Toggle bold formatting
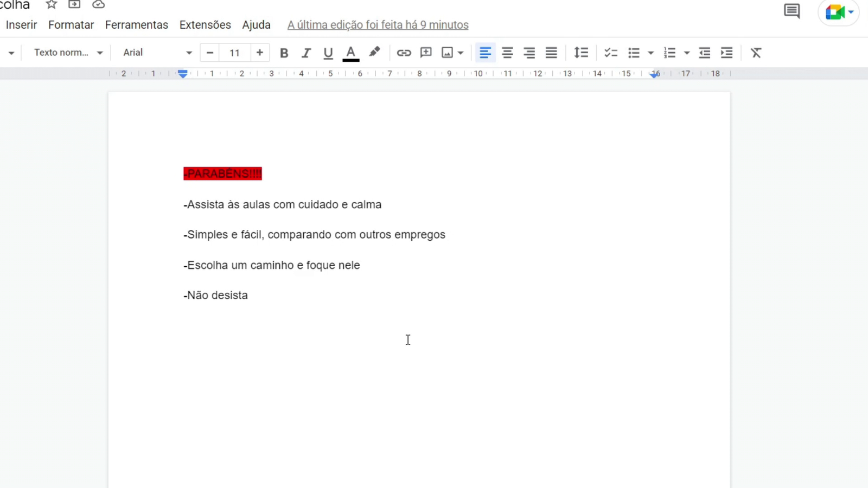The image size is (868, 488). click(284, 53)
